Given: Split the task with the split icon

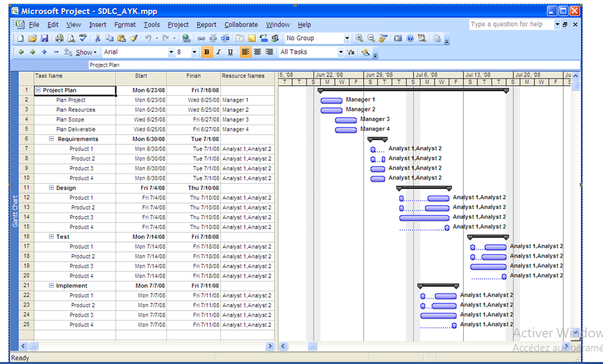Looking at the screenshot, I should tap(226, 39).
